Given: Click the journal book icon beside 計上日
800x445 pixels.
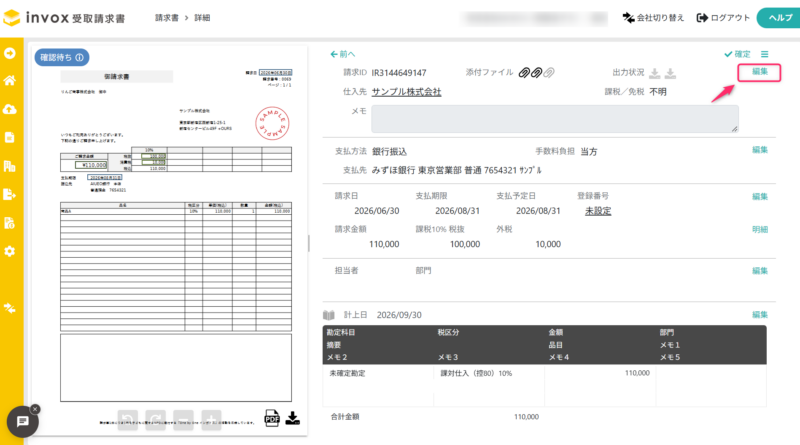Looking at the screenshot, I should (329, 315).
